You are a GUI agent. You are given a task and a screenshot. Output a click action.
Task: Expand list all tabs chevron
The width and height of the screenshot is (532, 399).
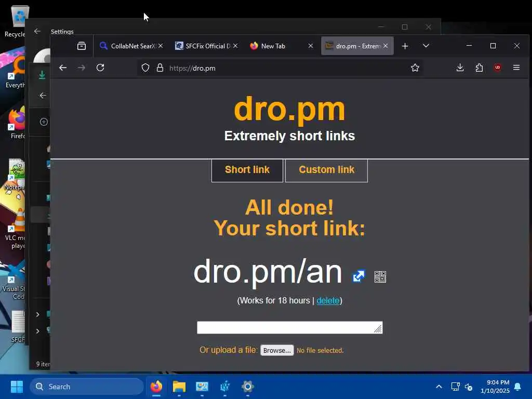[x=426, y=46]
